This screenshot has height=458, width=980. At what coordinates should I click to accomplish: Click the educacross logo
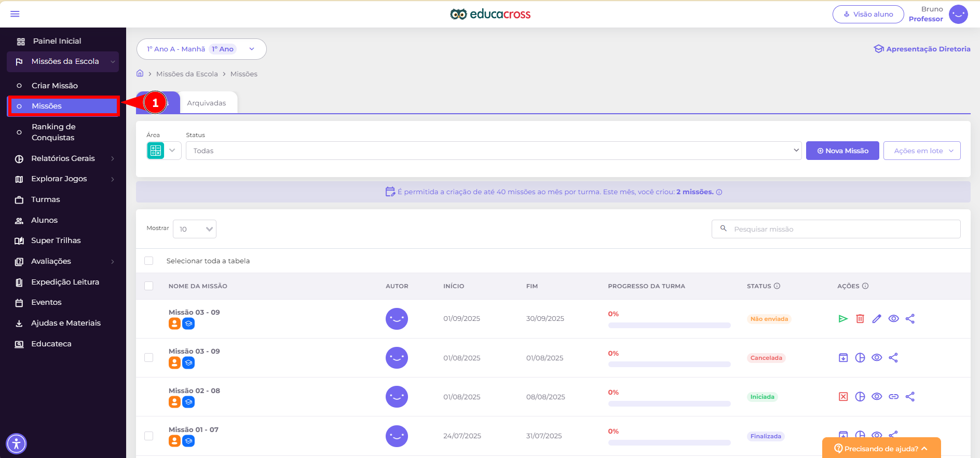pos(490,14)
